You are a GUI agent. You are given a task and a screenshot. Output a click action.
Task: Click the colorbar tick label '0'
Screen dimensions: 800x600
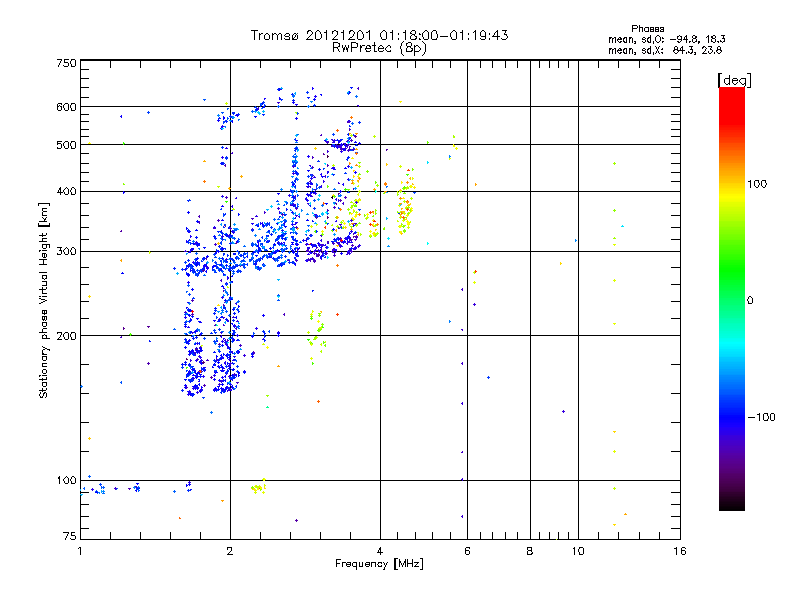coord(750,301)
